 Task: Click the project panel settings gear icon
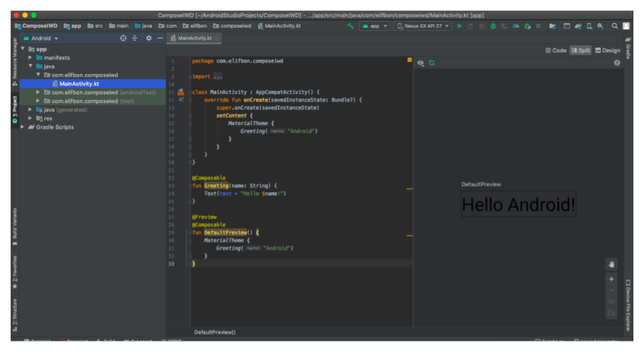click(x=149, y=38)
